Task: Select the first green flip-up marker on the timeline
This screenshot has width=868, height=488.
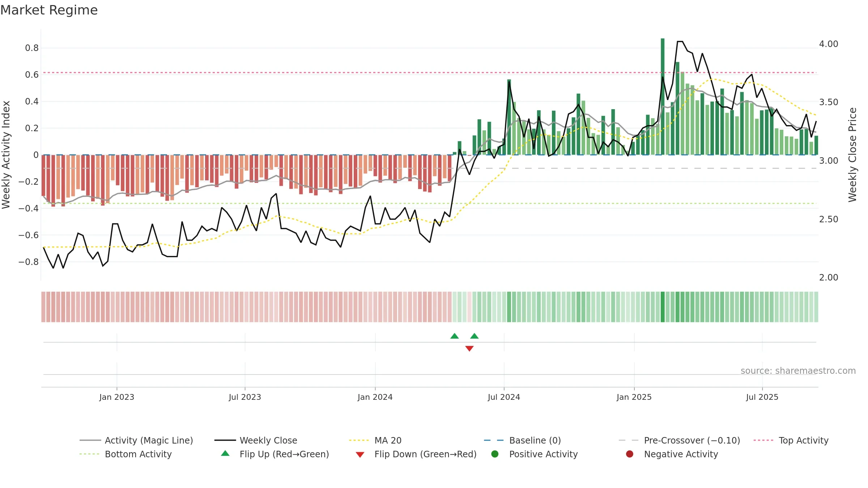Action: pyautogui.click(x=455, y=336)
